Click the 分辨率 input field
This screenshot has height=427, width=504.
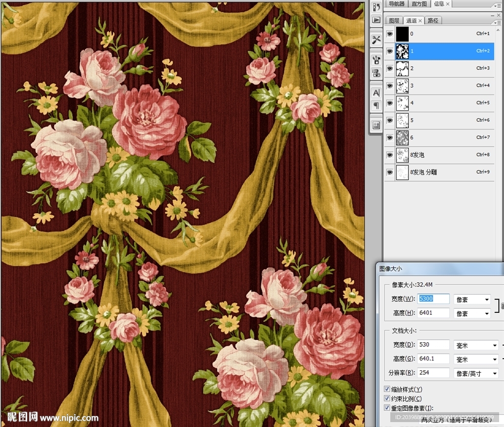pos(433,373)
